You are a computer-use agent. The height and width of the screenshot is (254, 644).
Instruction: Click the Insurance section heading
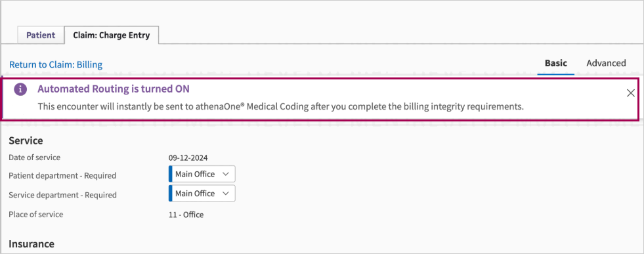pos(32,243)
